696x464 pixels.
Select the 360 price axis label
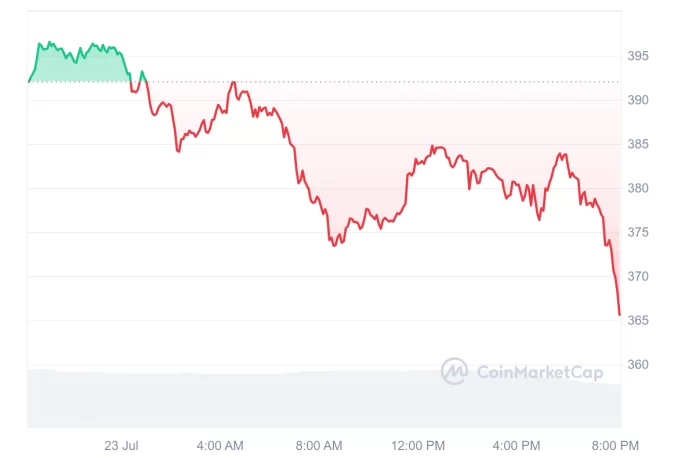638,364
